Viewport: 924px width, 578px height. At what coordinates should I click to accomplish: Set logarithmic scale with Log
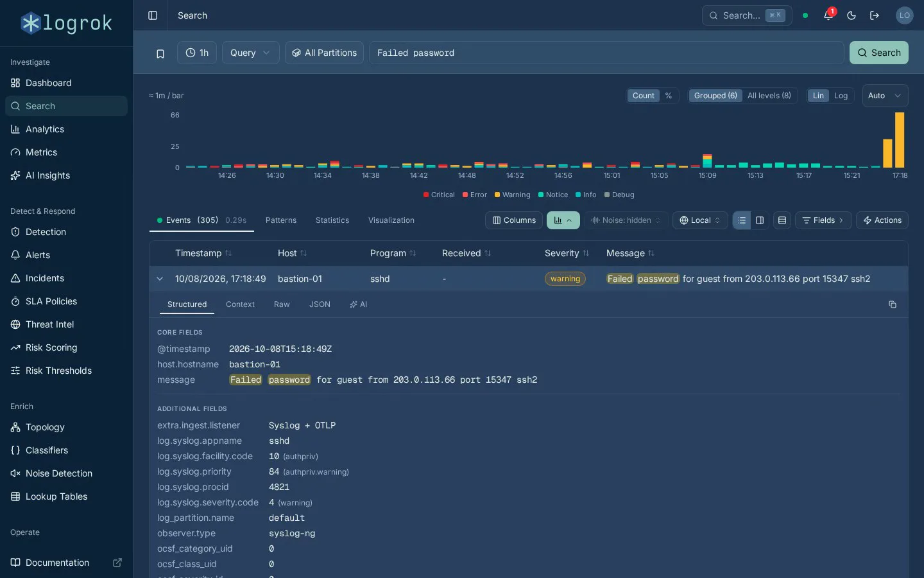[x=841, y=96]
